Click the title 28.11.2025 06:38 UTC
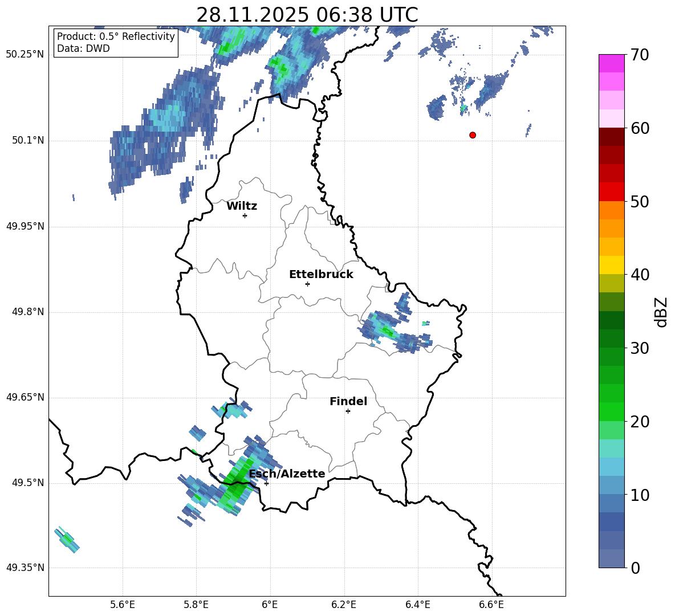This screenshot has width=675, height=616. pyautogui.click(x=307, y=15)
